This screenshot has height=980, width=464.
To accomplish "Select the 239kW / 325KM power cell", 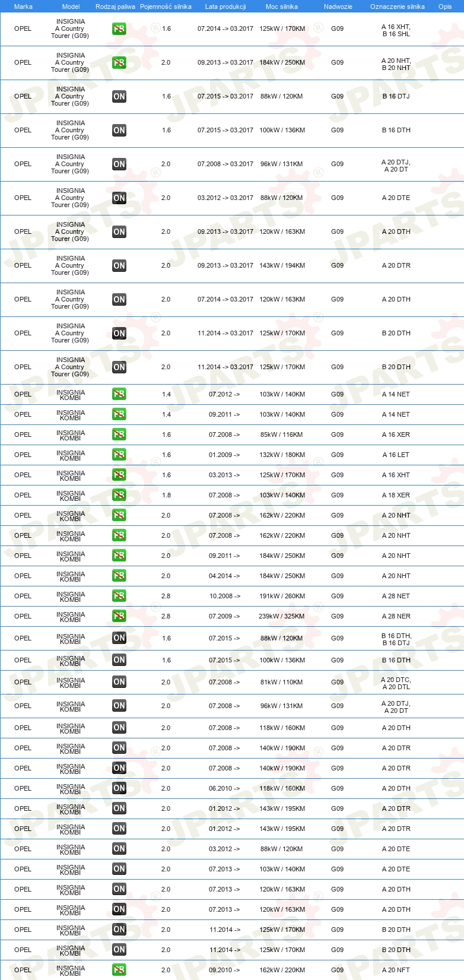I will (x=282, y=616).
